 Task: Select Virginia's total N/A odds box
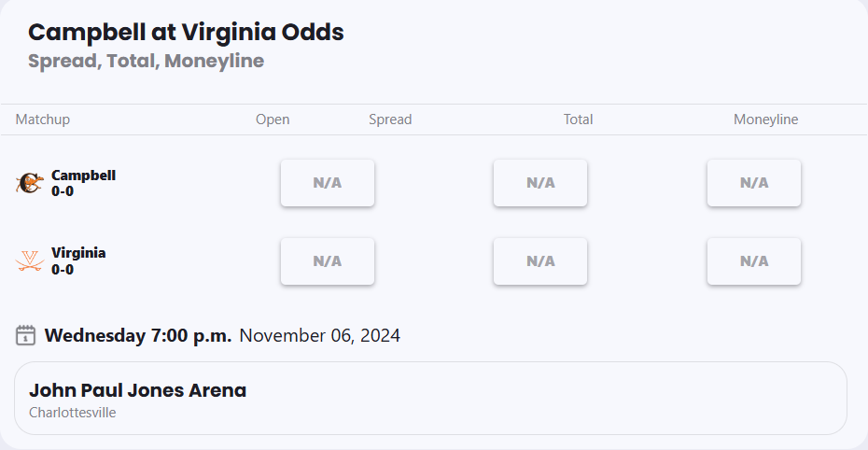(x=540, y=261)
